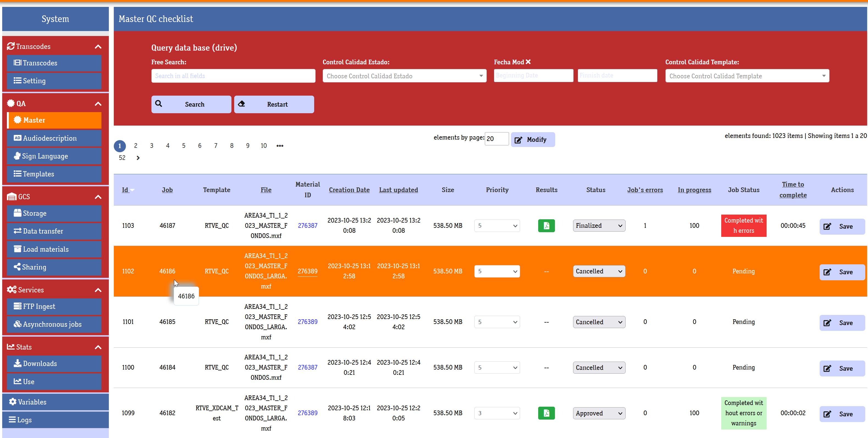Open Asynchronous jobs page
This screenshot has width=868, height=438.
pyautogui.click(x=54, y=325)
